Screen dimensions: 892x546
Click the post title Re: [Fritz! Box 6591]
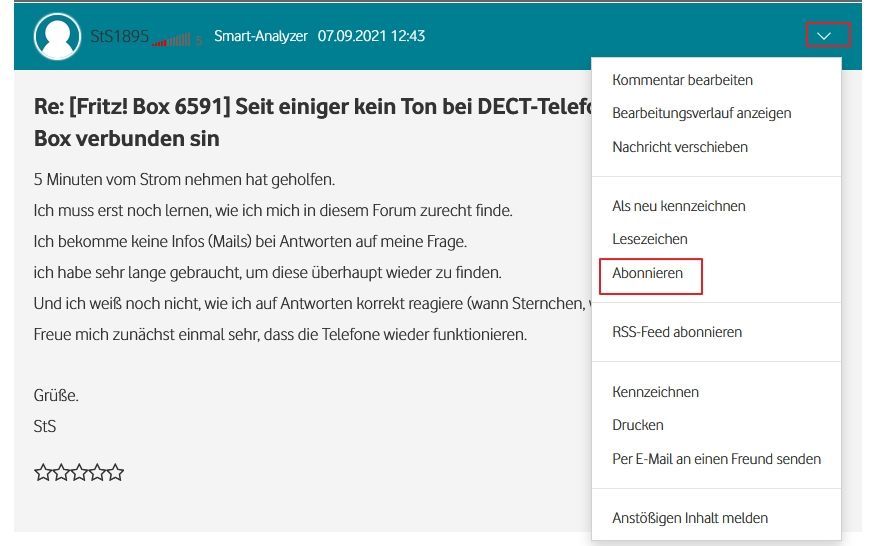(x=312, y=122)
